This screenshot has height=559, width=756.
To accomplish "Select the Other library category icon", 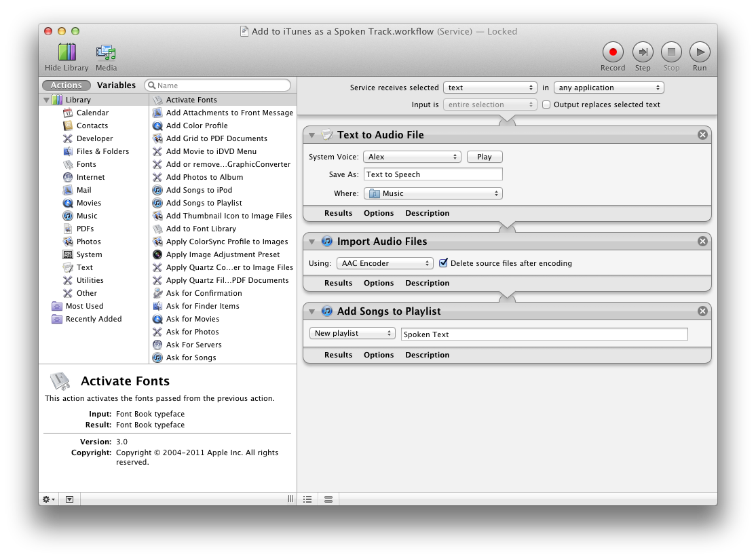I will 68,294.
